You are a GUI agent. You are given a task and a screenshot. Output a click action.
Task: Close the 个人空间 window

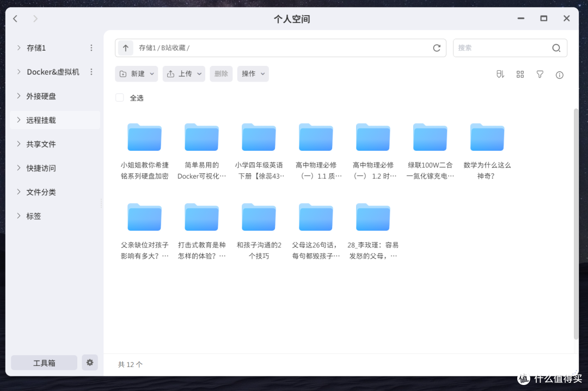[567, 19]
